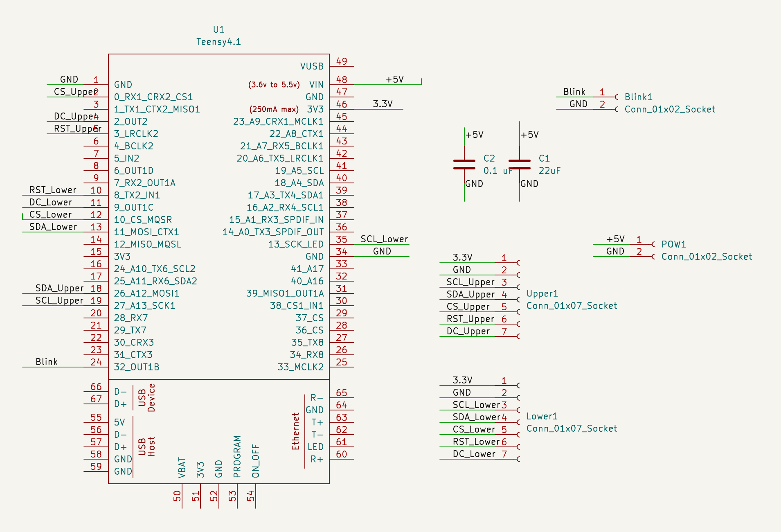Viewport: 781px width, 532px height.
Task: Select the POW1 connector reference
Action: click(674, 244)
